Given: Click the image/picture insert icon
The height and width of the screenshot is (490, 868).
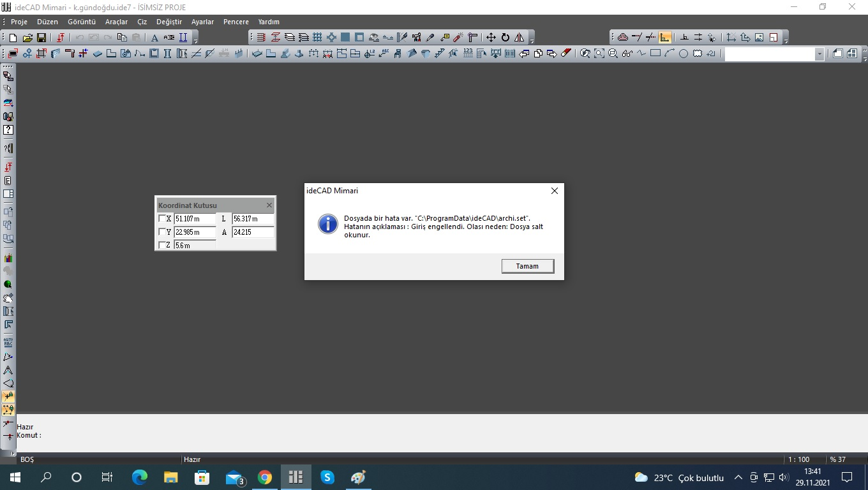Looking at the screenshot, I should click(759, 38).
